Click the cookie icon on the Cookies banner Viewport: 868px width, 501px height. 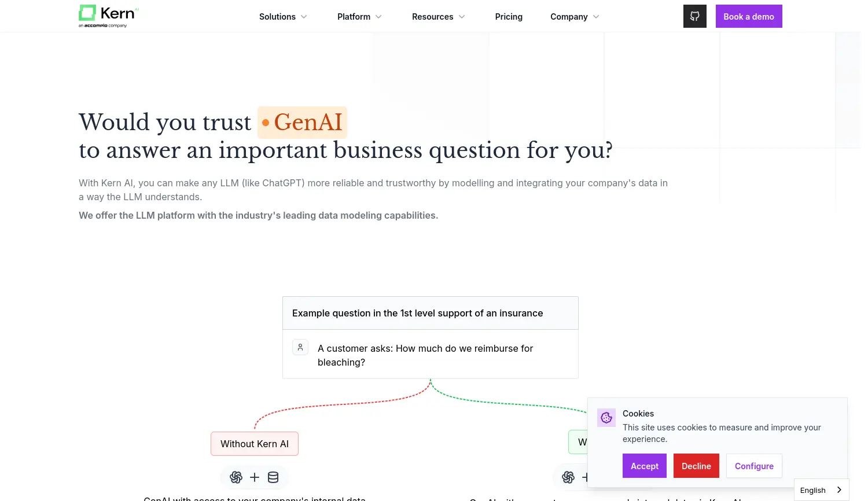606,417
